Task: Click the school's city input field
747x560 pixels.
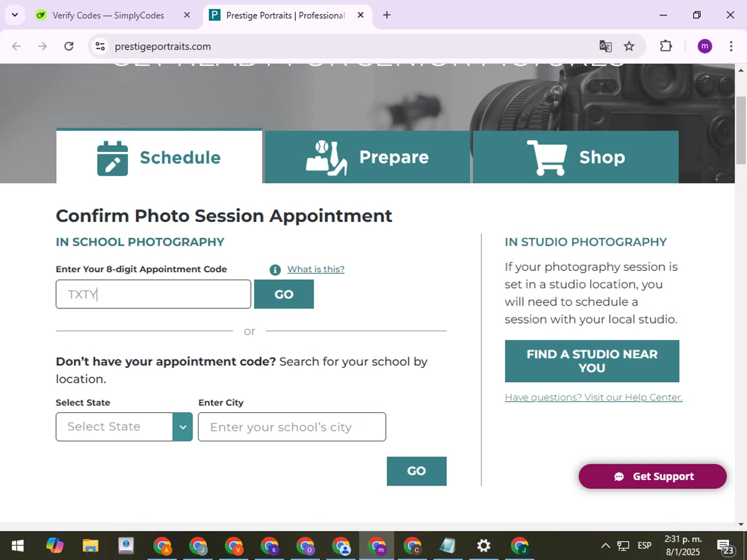Action: [292, 427]
